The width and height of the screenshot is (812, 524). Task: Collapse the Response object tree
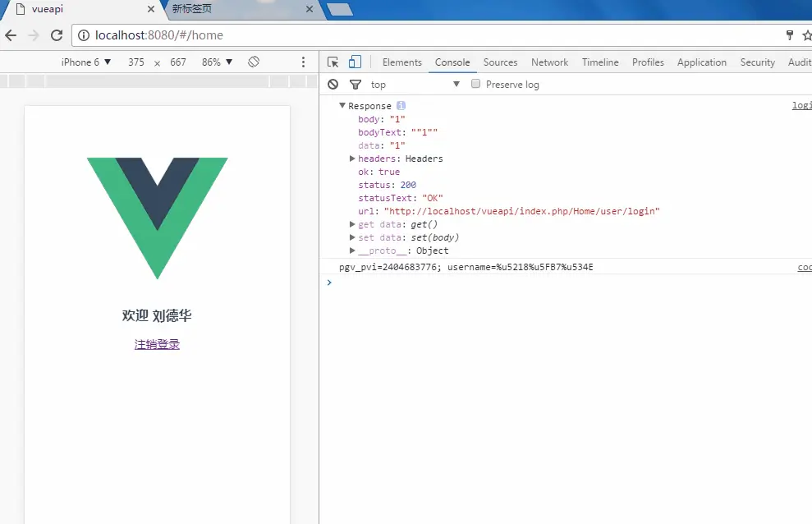[x=342, y=106]
